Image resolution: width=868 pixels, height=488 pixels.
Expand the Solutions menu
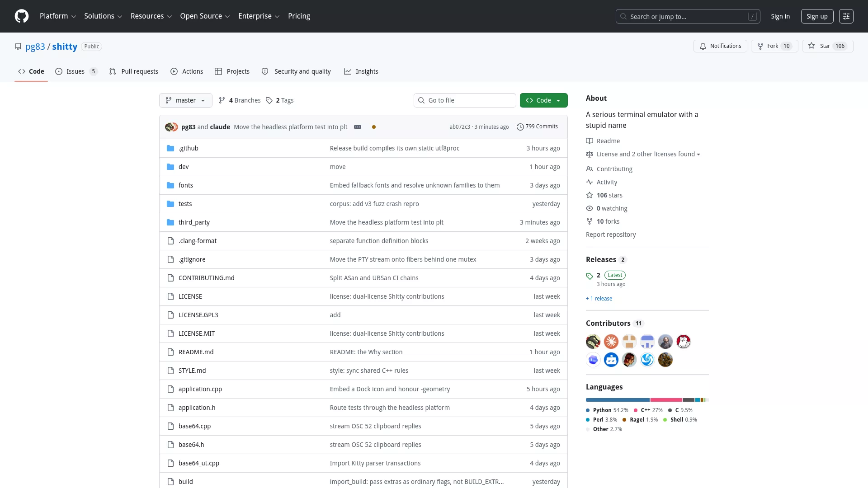tap(103, 16)
